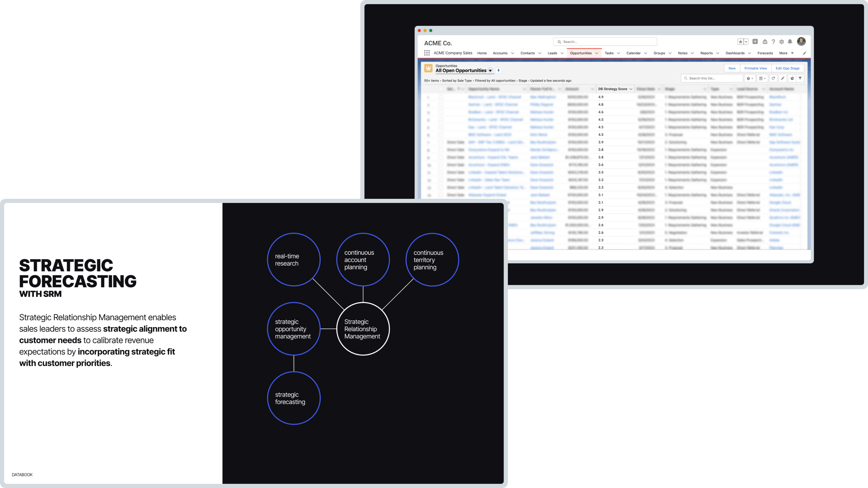Show the list view charts icon
The height and width of the screenshot is (488, 868).
[x=792, y=78]
